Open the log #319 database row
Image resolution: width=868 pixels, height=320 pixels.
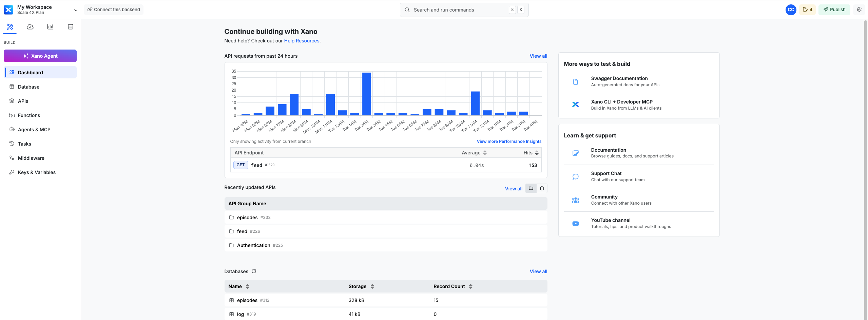[x=386, y=314]
